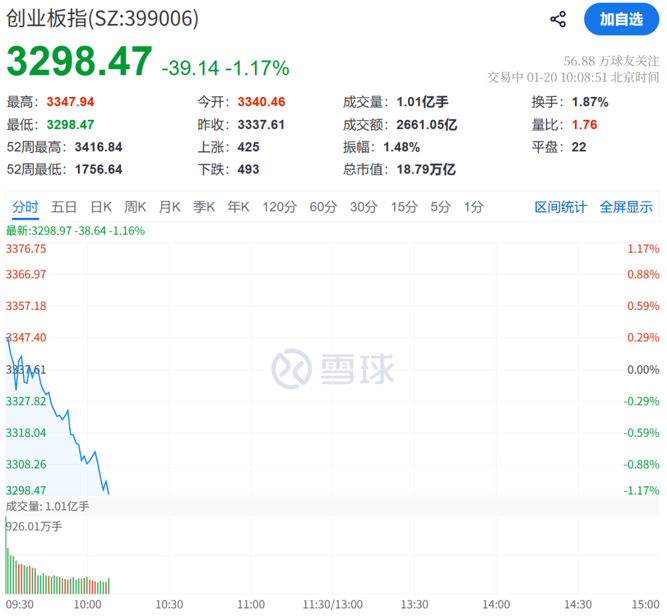Open 区间统计 range statistics
The image size is (667, 616).
coord(560,207)
